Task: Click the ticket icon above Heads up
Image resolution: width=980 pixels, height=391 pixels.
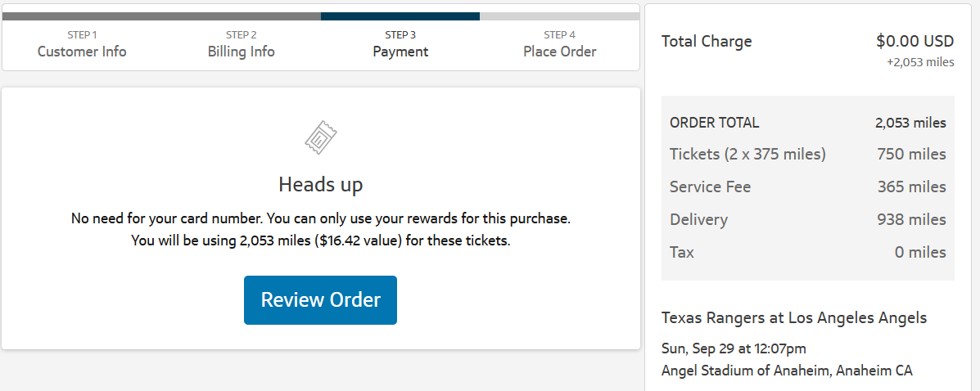Action: coord(321,138)
